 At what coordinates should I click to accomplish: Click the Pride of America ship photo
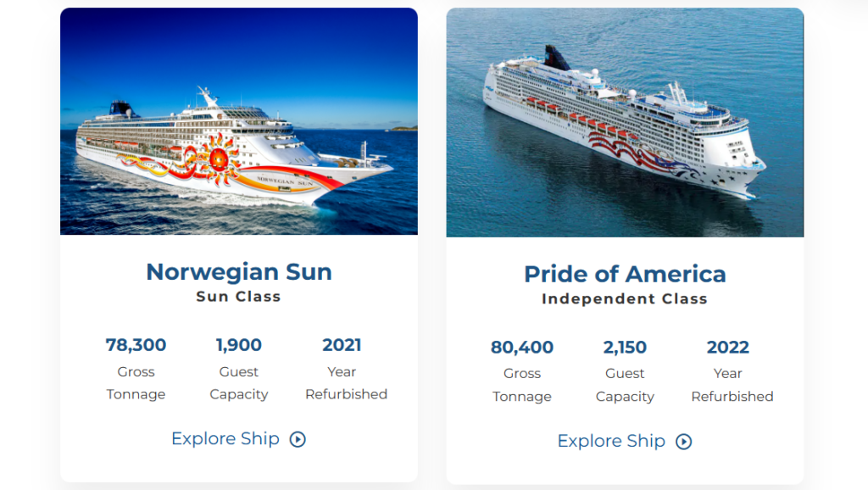coord(625,122)
